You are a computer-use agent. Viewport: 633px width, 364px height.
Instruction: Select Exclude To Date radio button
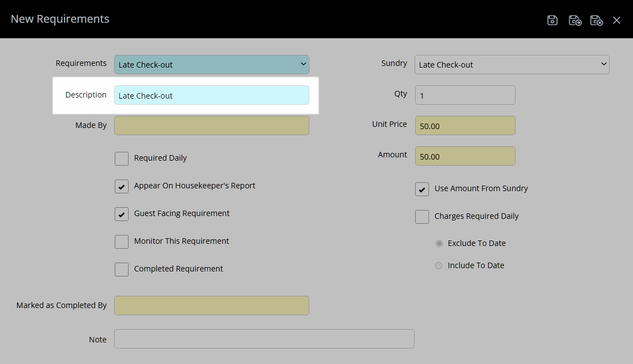coord(439,243)
